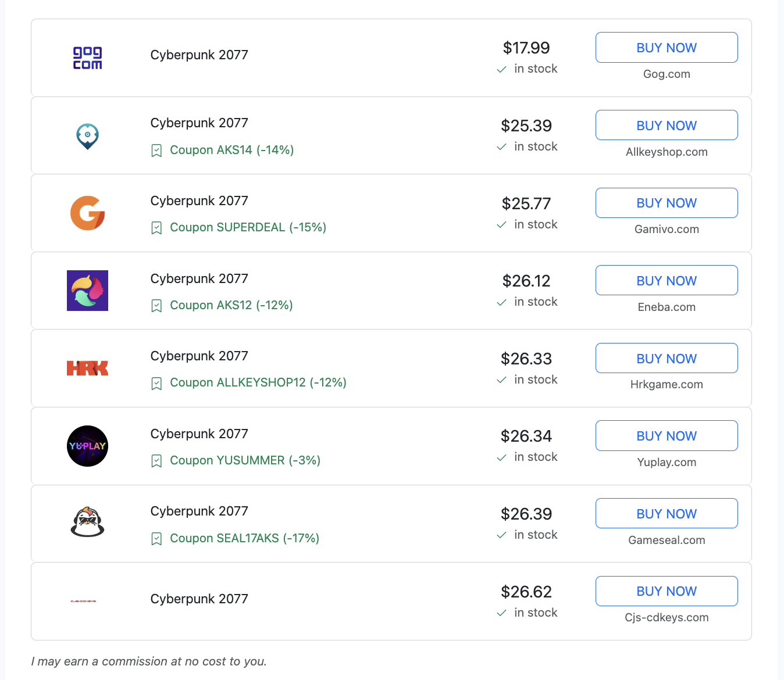Click the $25.39 price
784x680 pixels.
(x=526, y=126)
